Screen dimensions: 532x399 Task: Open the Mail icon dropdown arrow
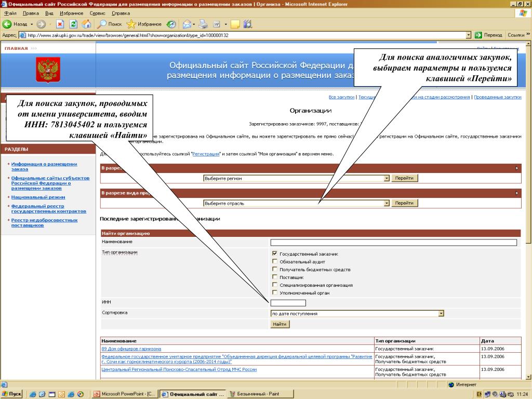(x=194, y=24)
